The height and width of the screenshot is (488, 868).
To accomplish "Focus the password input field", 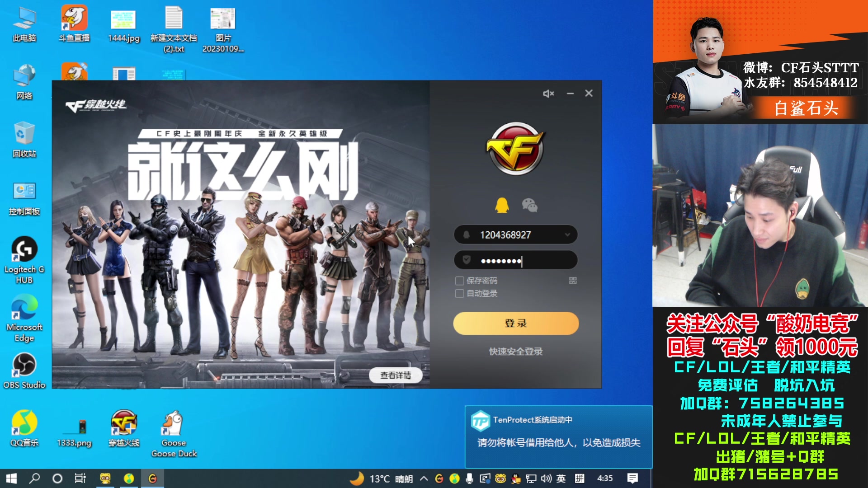I will pyautogui.click(x=515, y=260).
